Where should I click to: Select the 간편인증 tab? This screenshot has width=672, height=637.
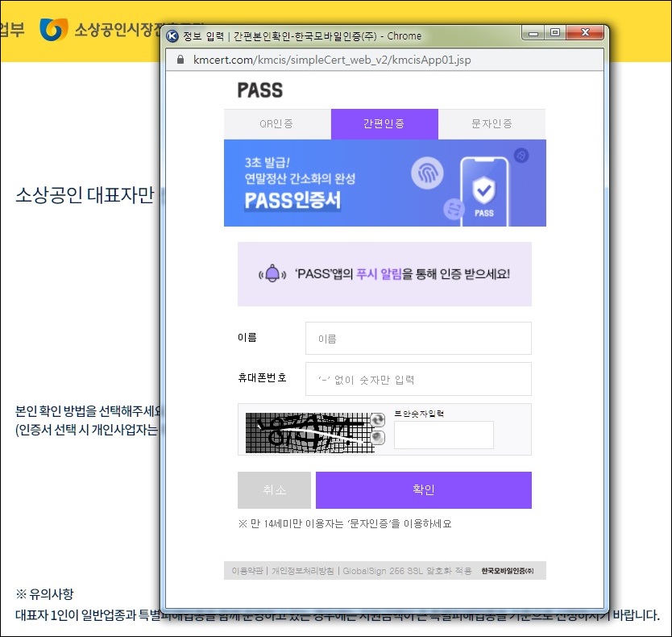pyautogui.click(x=384, y=124)
